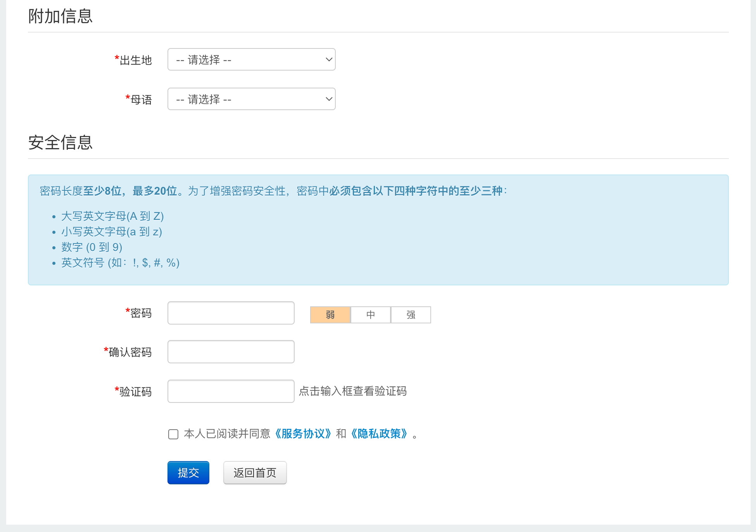
Task: Open the 《服务协议》 link
Action: [303, 434]
